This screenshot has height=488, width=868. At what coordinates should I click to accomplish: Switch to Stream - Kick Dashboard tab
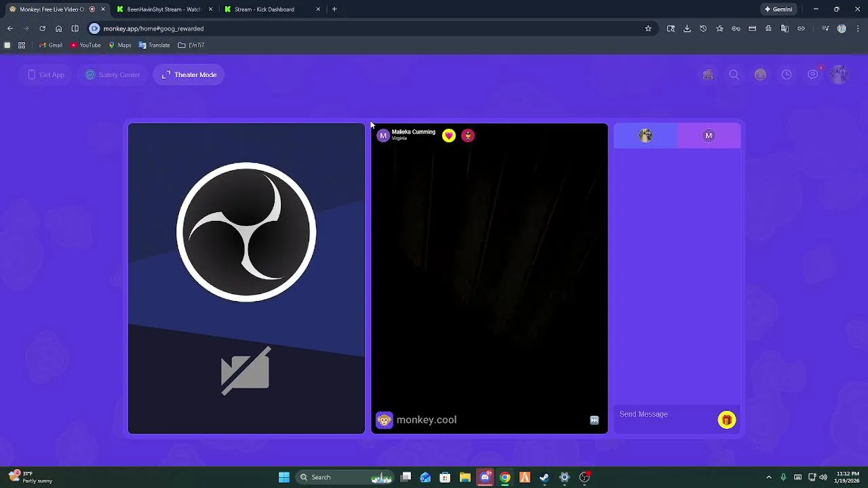pos(271,9)
